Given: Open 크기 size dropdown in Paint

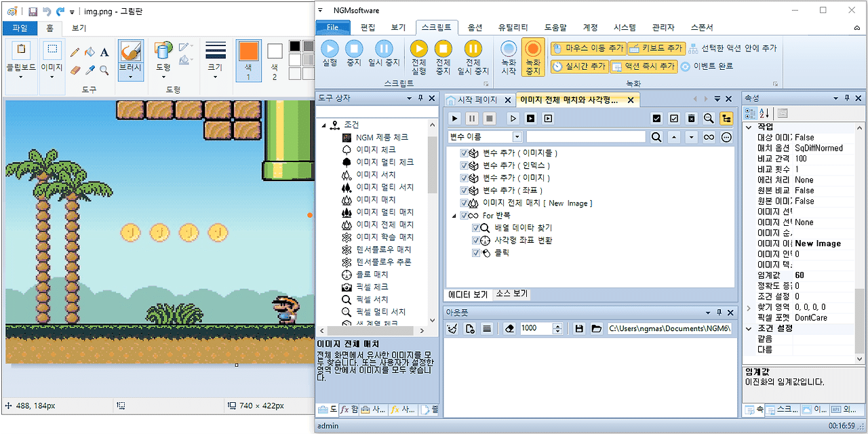Looking at the screenshot, I should [215, 76].
